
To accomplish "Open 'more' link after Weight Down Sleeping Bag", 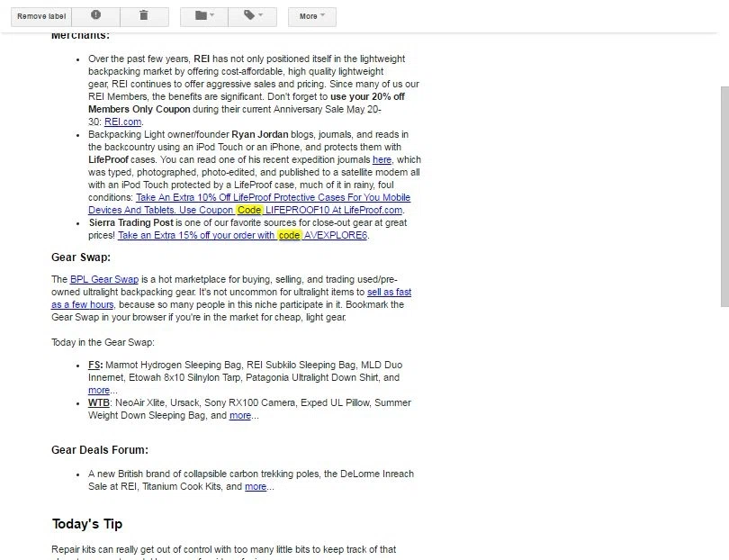I will tap(240, 415).
